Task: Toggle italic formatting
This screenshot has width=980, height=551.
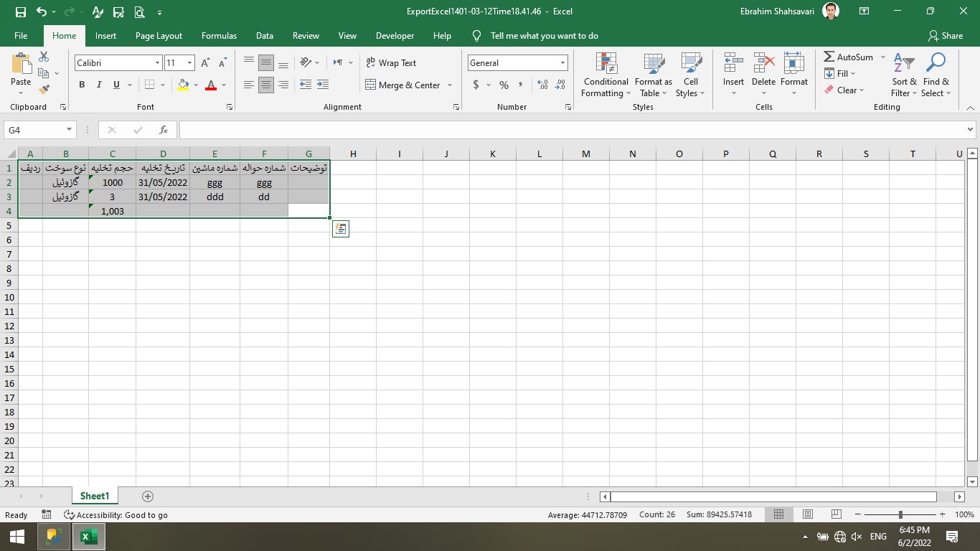Action: (99, 85)
